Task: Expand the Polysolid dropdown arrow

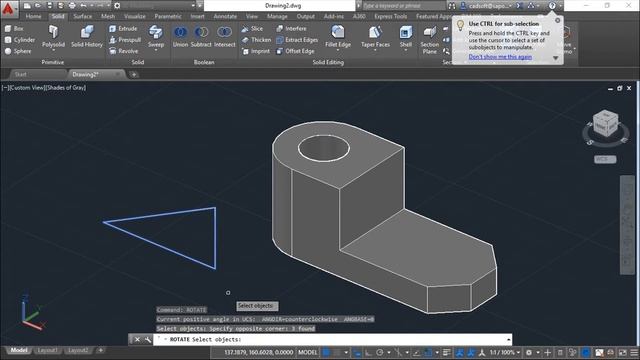Action: coord(53,50)
